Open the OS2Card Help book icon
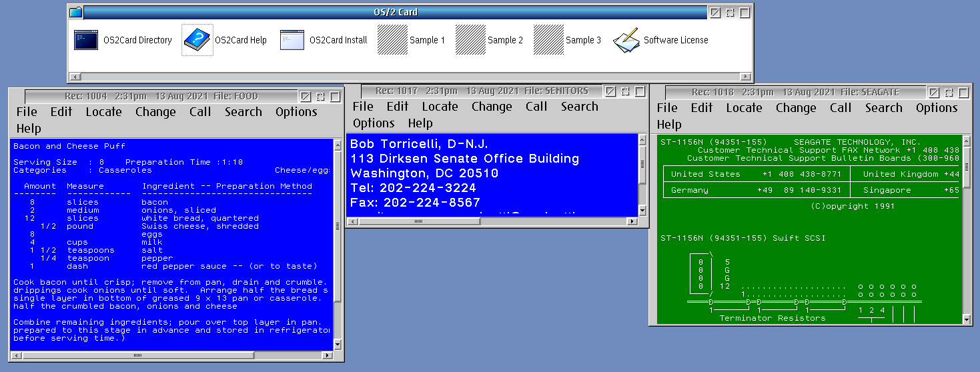The image size is (980, 372). tap(197, 40)
